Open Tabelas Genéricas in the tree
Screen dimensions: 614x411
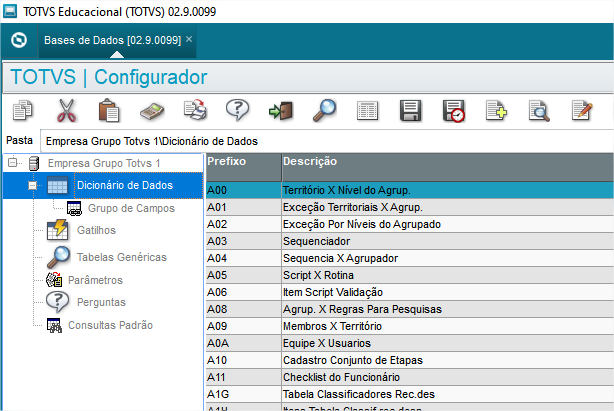coord(122,257)
